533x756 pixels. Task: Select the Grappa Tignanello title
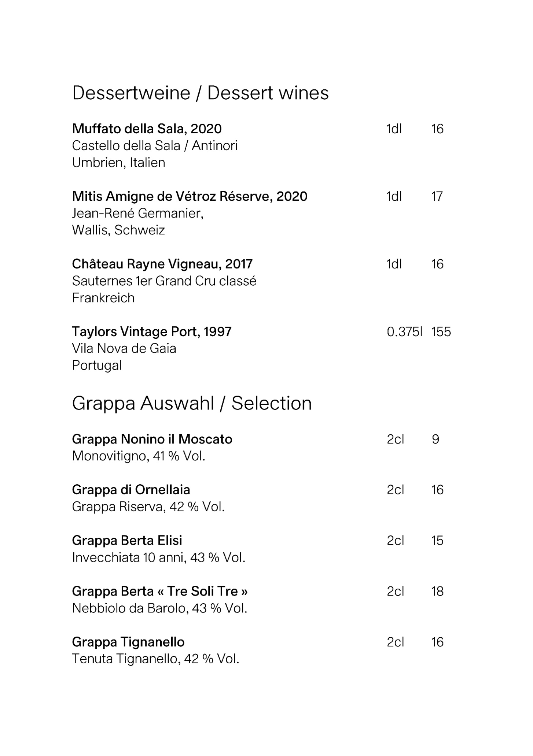(x=128, y=642)
